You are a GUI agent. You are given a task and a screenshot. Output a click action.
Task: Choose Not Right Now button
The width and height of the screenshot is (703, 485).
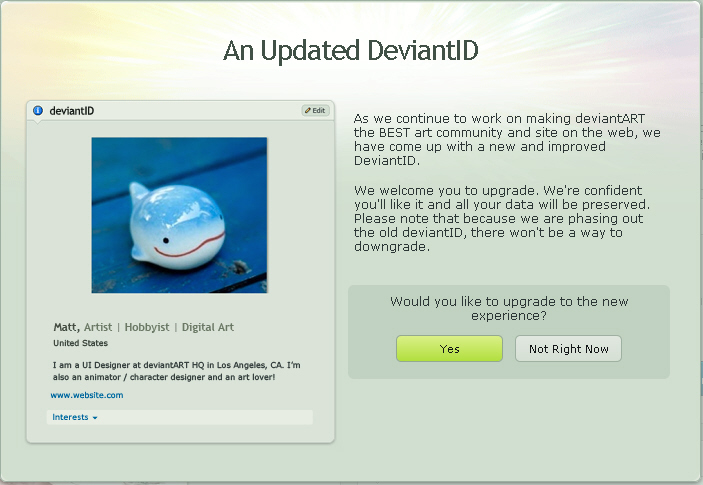click(568, 349)
